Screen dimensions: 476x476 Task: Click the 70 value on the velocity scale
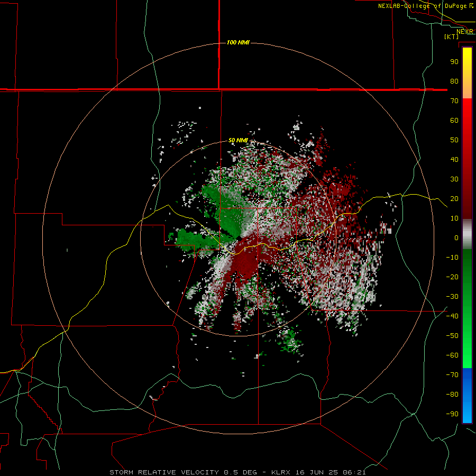[x=454, y=101]
